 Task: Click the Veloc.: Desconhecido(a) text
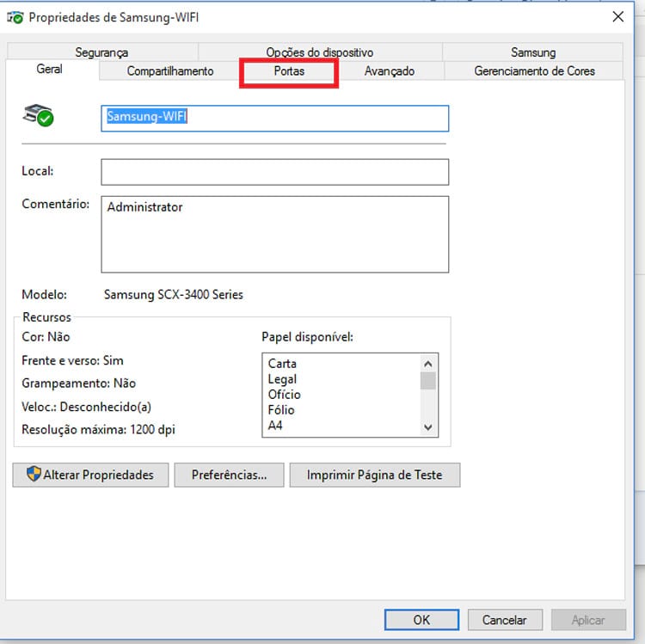[x=86, y=408]
